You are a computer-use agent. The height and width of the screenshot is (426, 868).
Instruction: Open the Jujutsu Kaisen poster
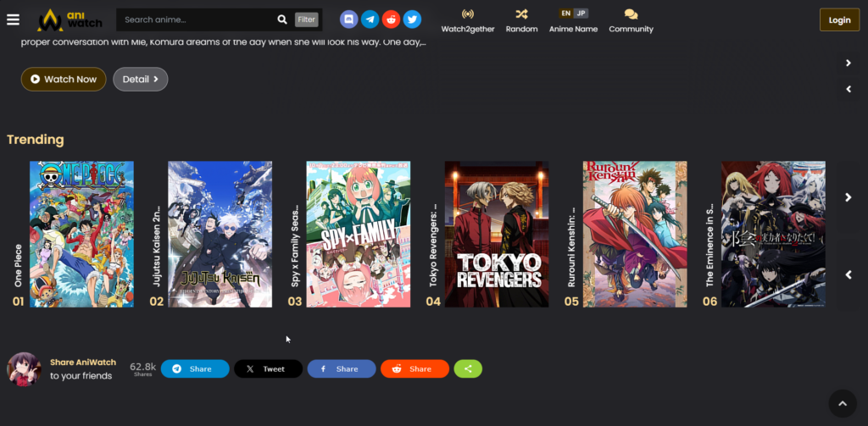(x=220, y=234)
